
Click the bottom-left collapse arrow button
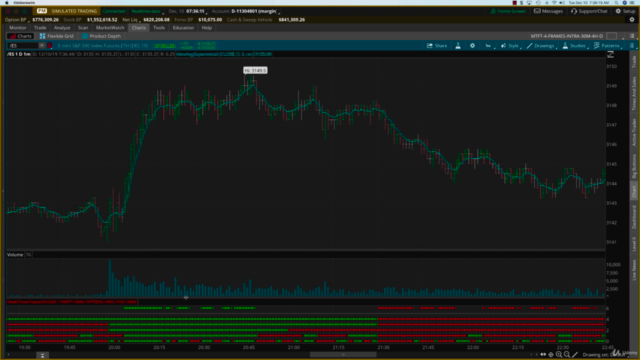42,356
